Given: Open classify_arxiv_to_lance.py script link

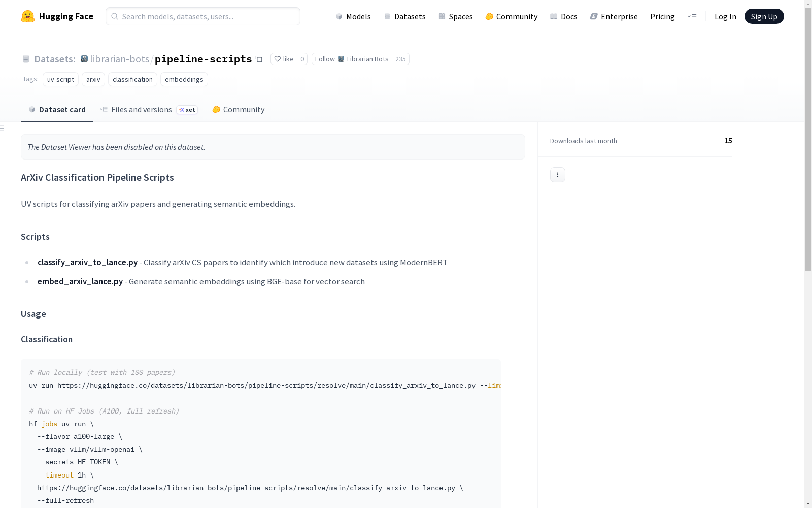Looking at the screenshot, I should tap(87, 262).
